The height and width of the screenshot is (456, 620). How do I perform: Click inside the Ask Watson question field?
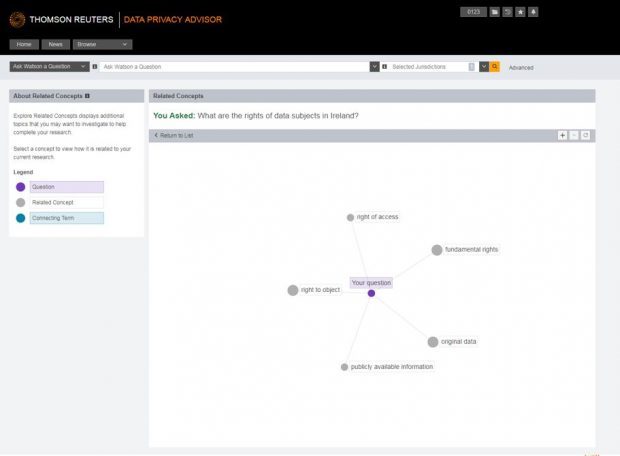point(234,67)
